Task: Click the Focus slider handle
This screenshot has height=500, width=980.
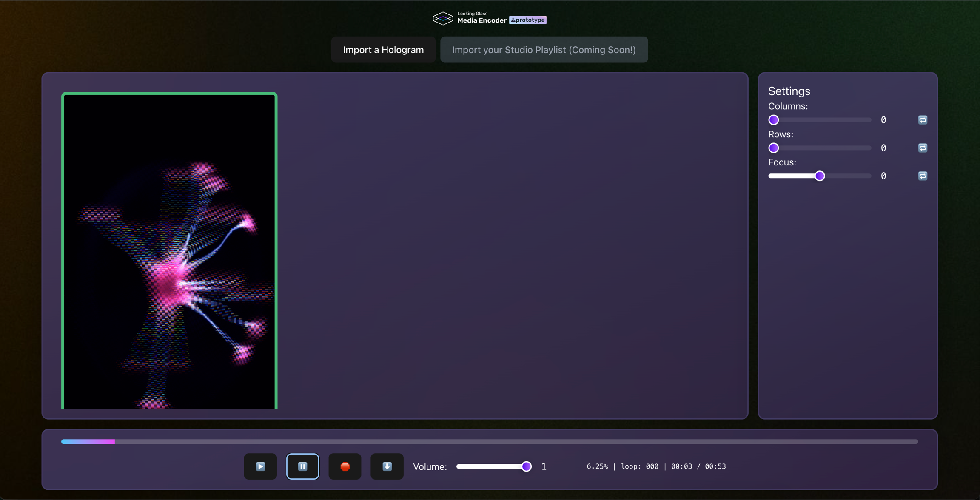Action: [820, 176]
